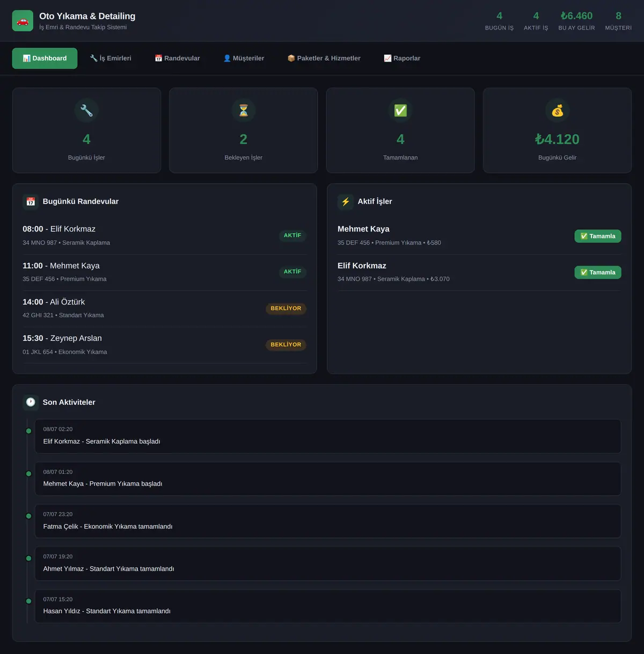Open activity 'Elif Korkmaz - Seramik Kaplama başladı'
The image size is (644, 654).
click(x=328, y=436)
